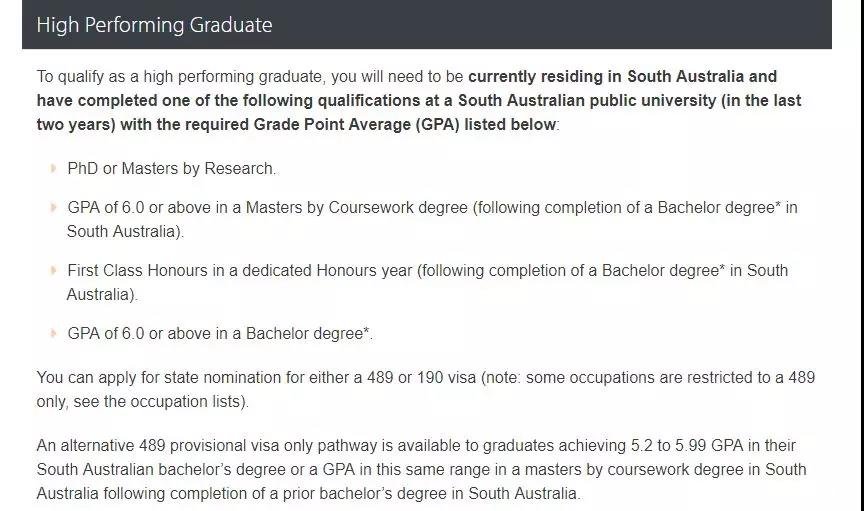
Task: Click arrow bullet beside GPA in Bachelor degree
Action: [53, 333]
